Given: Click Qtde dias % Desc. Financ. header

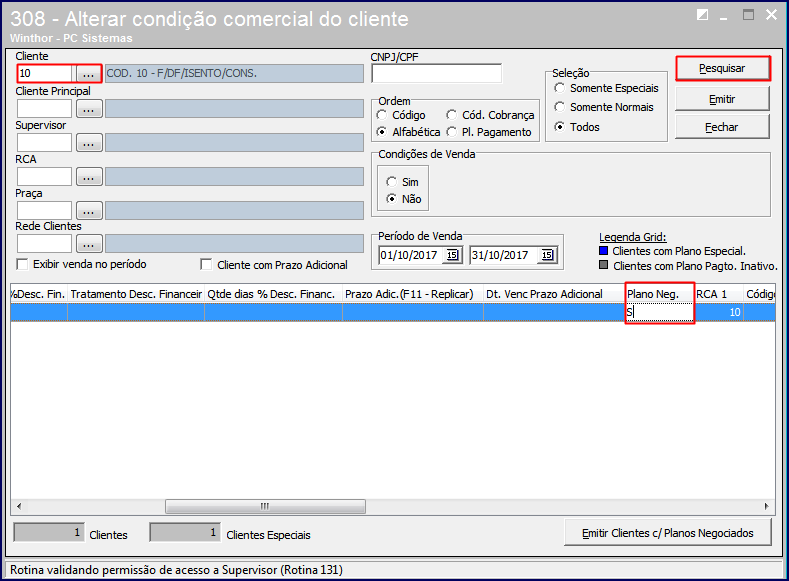Looking at the screenshot, I should [x=273, y=294].
